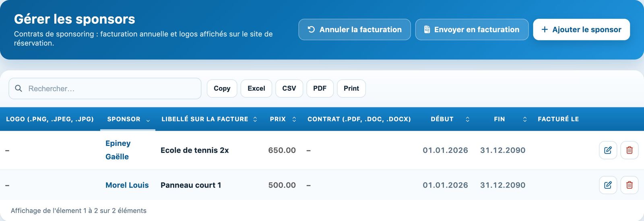Click the 'Affichage de l'élement' info text

tap(78, 211)
